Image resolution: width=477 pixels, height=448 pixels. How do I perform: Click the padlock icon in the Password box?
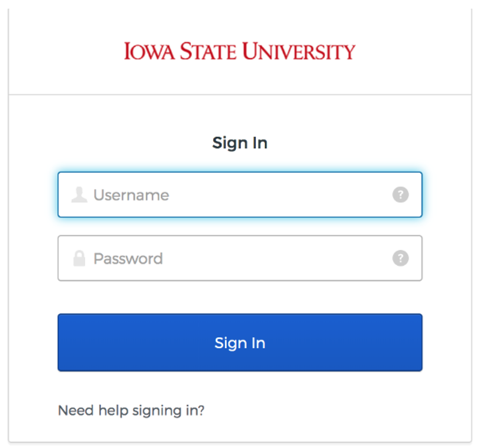[79, 258]
